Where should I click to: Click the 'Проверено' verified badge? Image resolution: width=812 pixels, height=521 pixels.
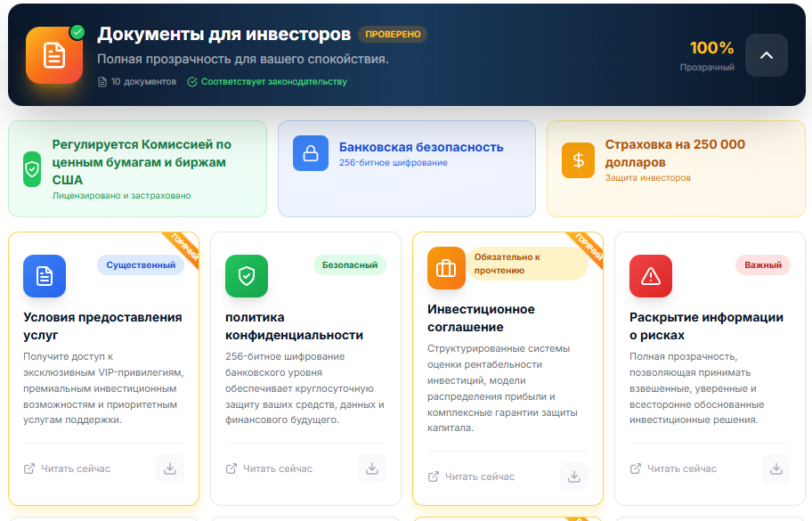coord(393,35)
